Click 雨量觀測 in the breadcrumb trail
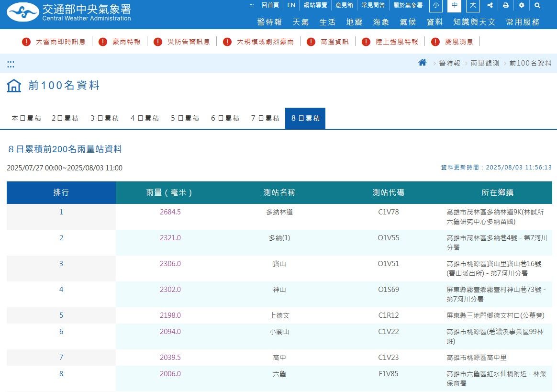Screen dimensions: 557x392 click(x=485, y=63)
